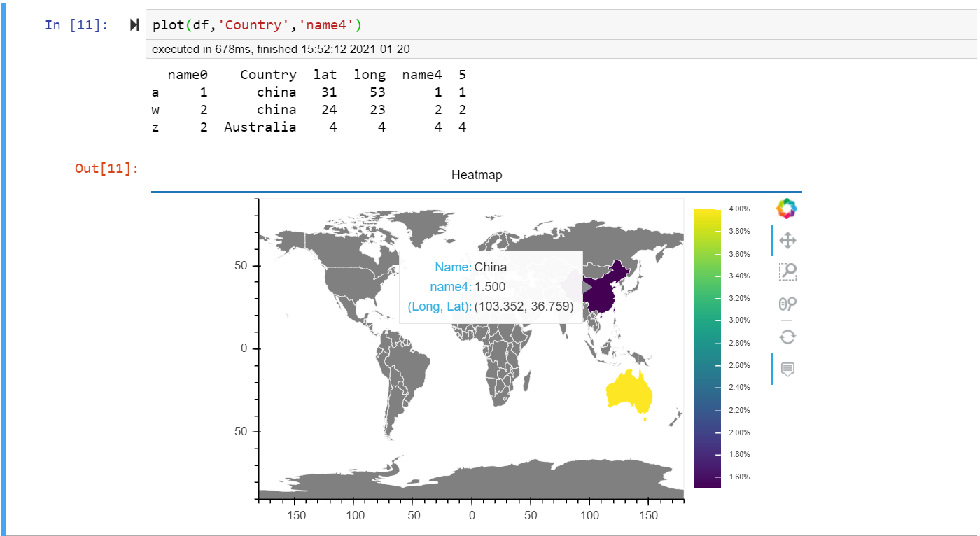Click into the plot(df,'Country','name4') code cell
The height and width of the screenshot is (536, 980).
click(x=562, y=25)
